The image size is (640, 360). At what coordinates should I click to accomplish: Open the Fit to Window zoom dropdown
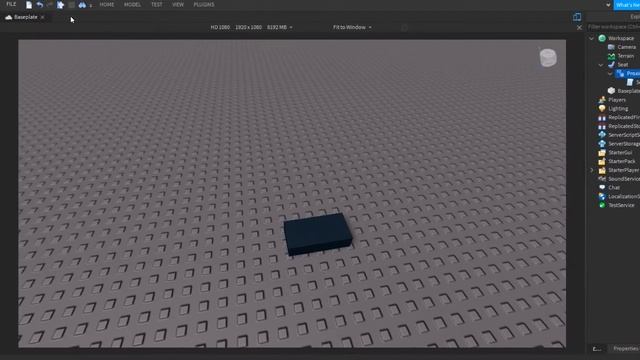point(352,27)
